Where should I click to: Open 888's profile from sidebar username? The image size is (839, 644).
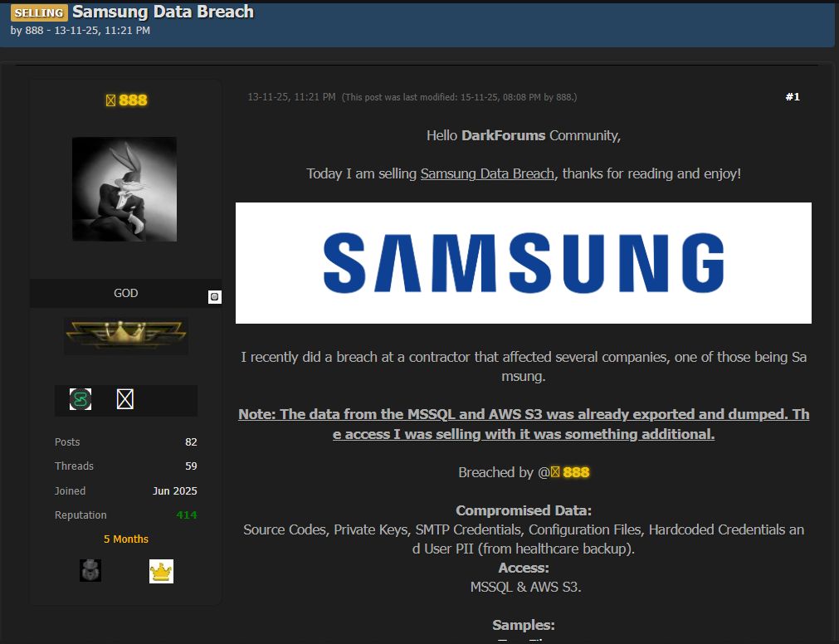click(x=133, y=100)
